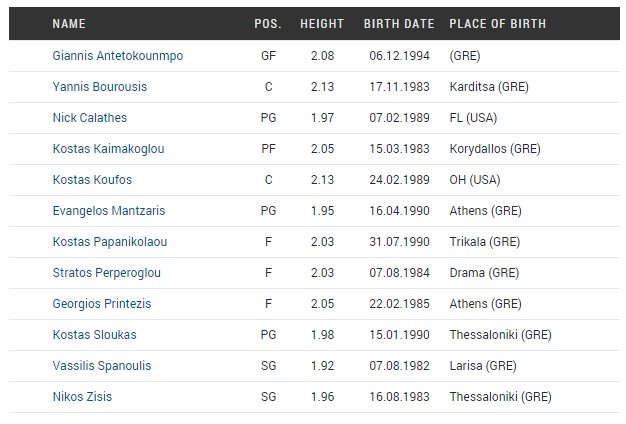Viewport: 626px width, 424px height.
Task: Click the POS. column header
Action: (x=268, y=24)
